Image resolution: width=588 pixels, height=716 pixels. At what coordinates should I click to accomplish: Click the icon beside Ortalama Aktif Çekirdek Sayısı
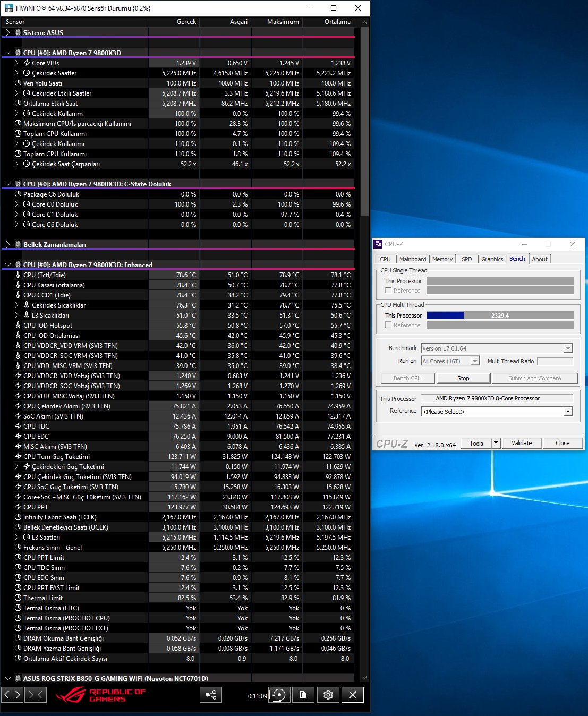pos(18,658)
